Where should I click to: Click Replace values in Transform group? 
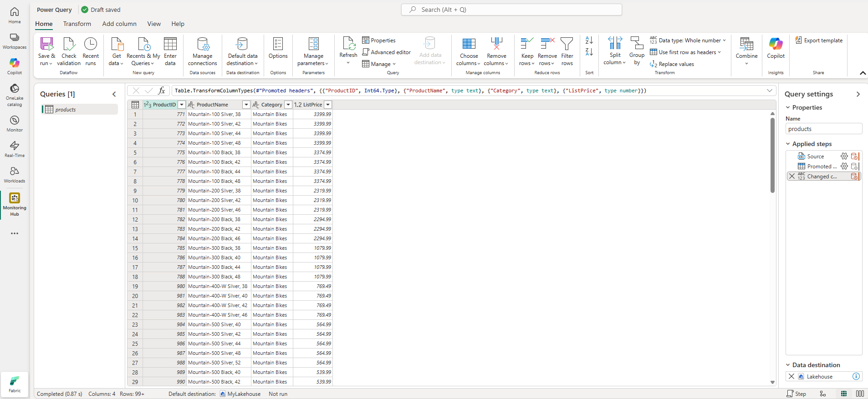point(672,64)
